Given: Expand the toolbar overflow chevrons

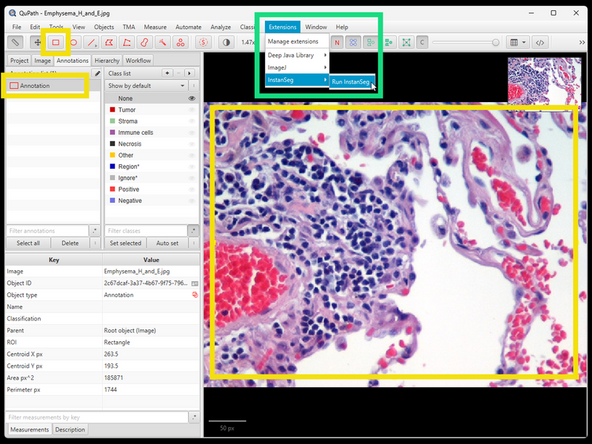Looking at the screenshot, I should pyautogui.click(x=582, y=43).
